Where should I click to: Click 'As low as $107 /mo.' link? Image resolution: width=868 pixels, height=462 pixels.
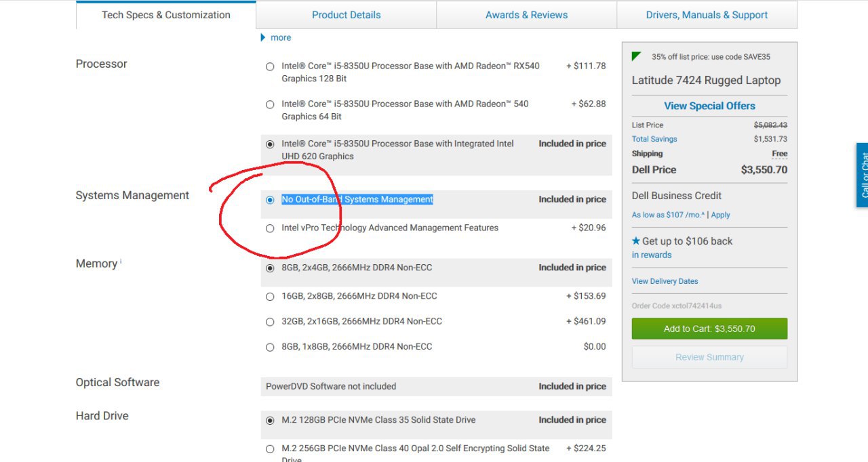click(668, 215)
